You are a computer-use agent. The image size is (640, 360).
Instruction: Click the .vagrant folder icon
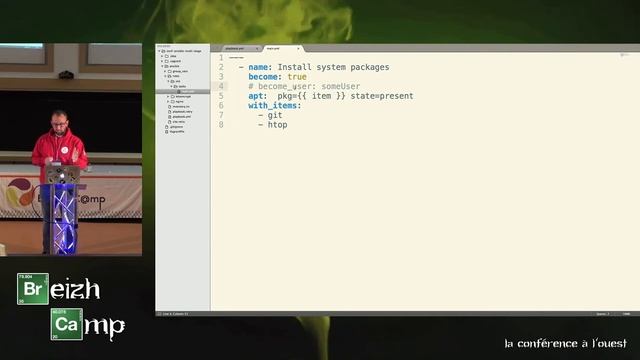click(167, 61)
